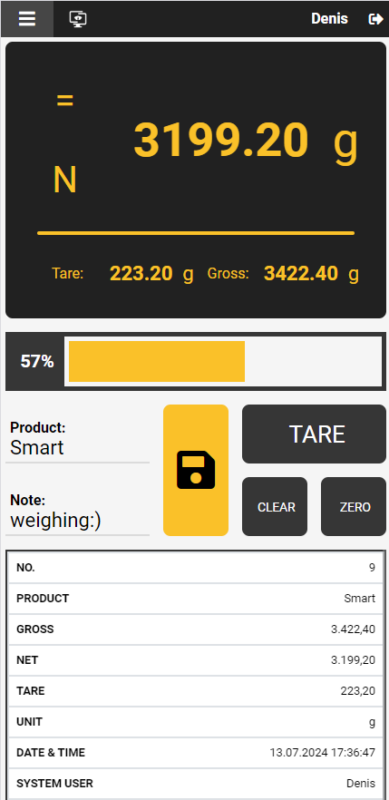
Task: Select the Product field showing Smart
Action: coord(78,440)
